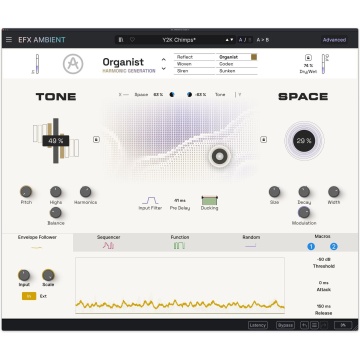Image resolution: width=360 pixels, height=360 pixels.
Task: Click the Harmonics knob
Action: coord(85,192)
